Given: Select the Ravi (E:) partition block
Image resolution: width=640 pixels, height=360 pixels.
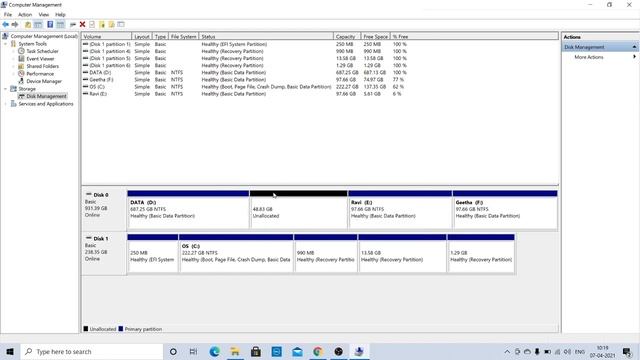Looking at the screenshot, I should 400,209.
